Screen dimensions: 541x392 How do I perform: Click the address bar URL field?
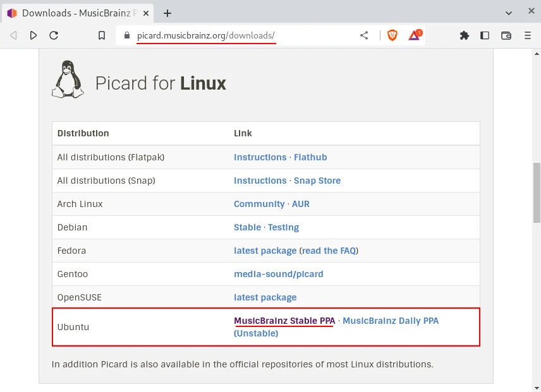click(240, 36)
